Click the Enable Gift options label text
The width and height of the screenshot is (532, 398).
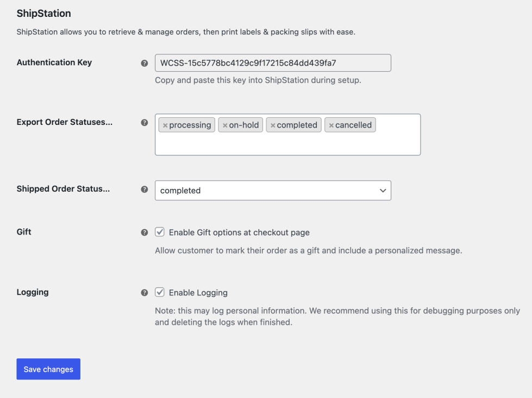click(x=239, y=232)
